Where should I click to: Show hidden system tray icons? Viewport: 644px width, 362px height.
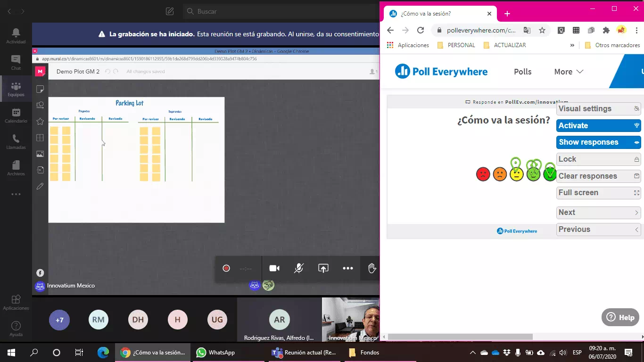point(473,353)
